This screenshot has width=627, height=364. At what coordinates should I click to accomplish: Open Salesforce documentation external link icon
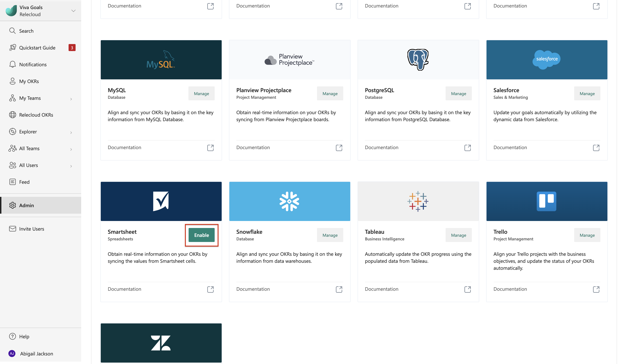pos(596,148)
